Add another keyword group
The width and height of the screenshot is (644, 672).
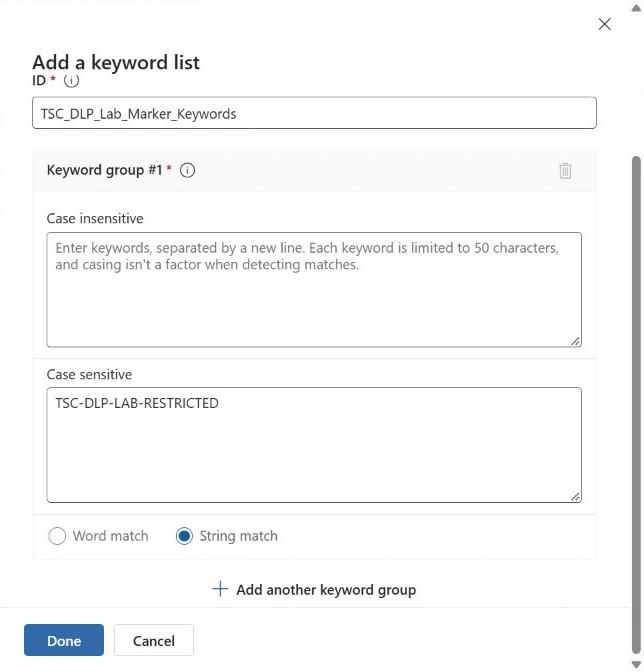click(x=314, y=590)
